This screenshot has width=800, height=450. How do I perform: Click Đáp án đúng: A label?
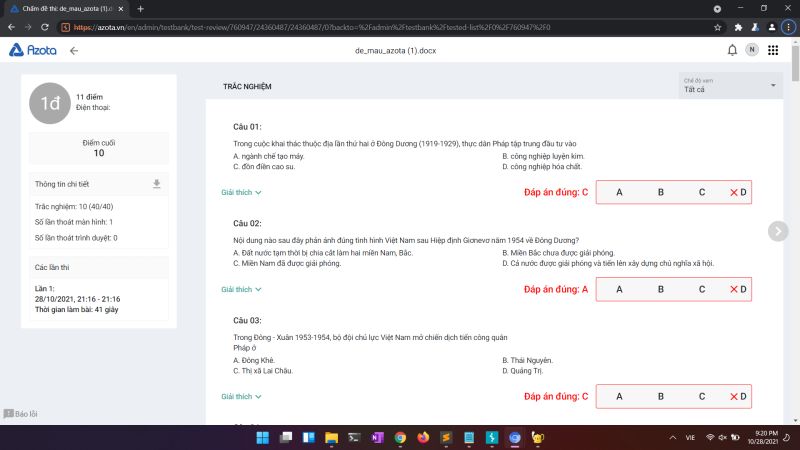tap(556, 289)
